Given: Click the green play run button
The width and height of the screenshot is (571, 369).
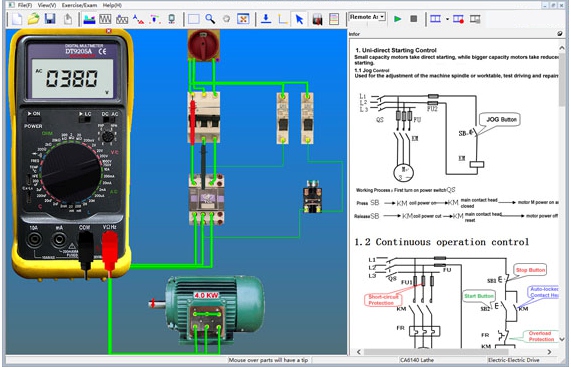Looking at the screenshot, I should pyautogui.click(x=398, y=19).
